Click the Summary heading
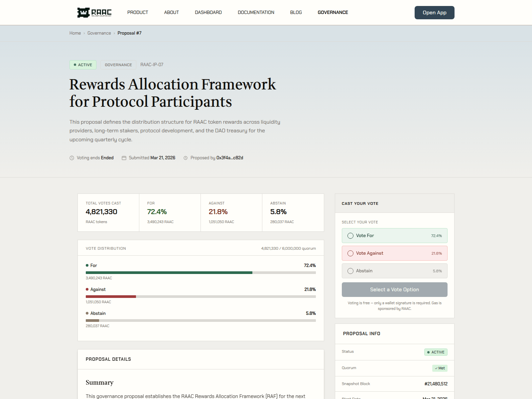 [99, 382]
